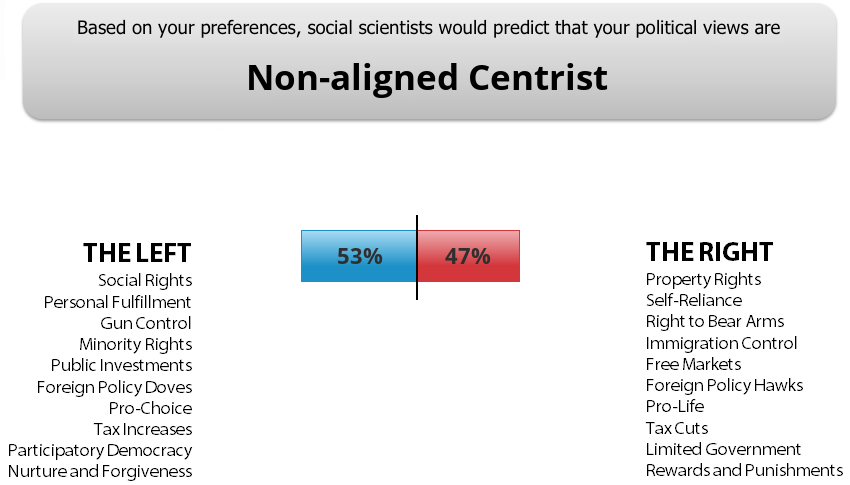Click the red 47% bar segment

[468, 256]
